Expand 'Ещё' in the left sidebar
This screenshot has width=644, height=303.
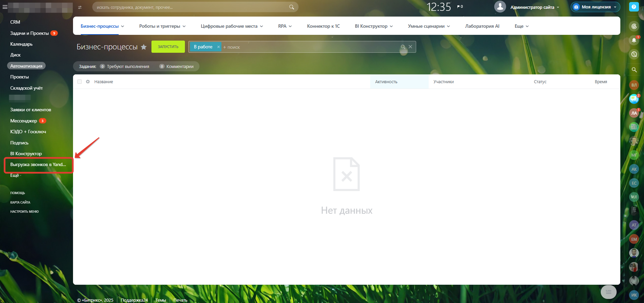(16, 175)
